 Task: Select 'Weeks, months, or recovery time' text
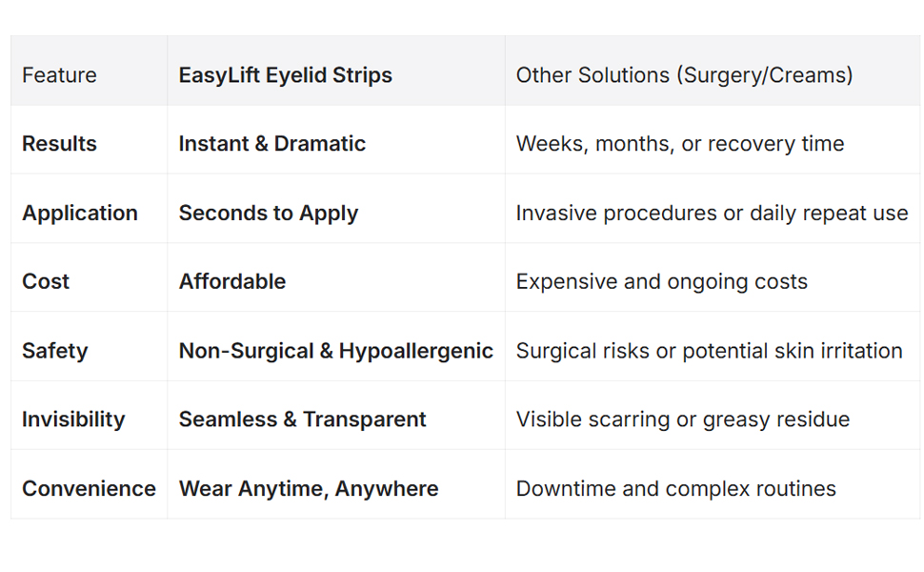[679, 144]
